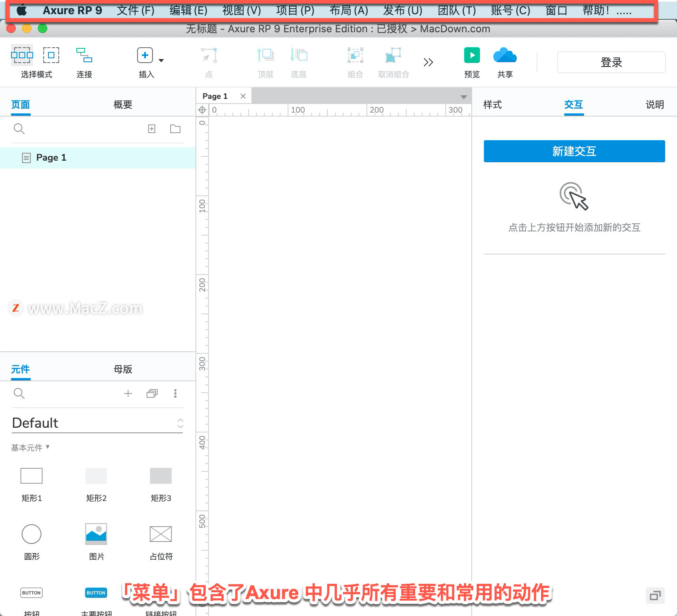Switch to the Masters (母版) tab

coord(123,369)
